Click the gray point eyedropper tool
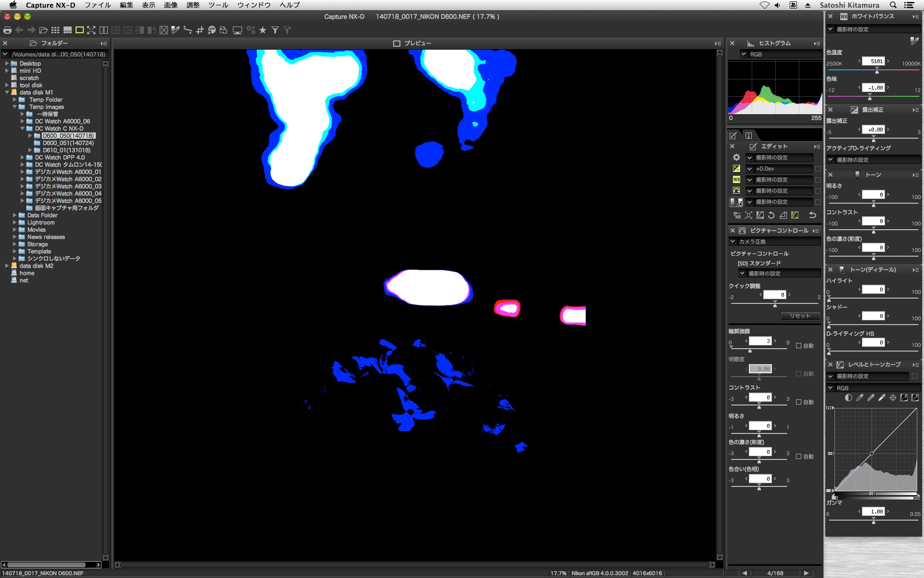The width and height of the screenshot is (924, 578). coord(871,398)
